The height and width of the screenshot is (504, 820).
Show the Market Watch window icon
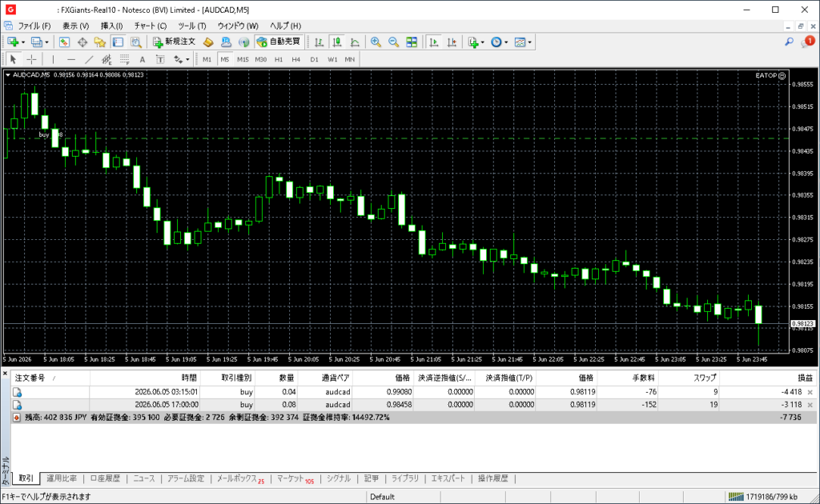(x=64, y=42)
